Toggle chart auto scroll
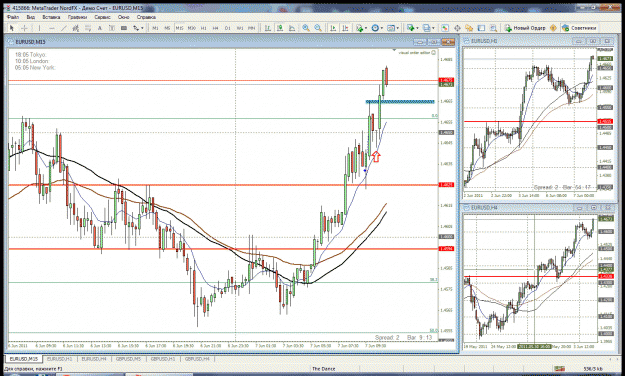 click(x=333, y=28)
